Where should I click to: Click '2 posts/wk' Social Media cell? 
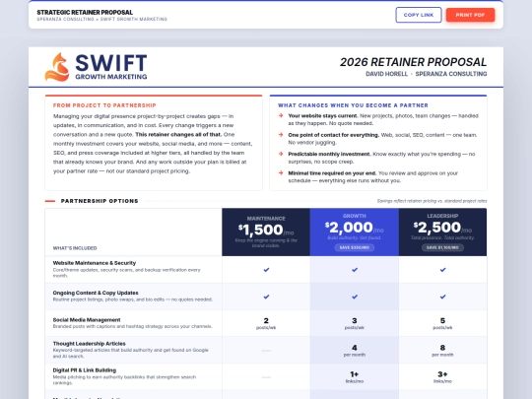tap(266, 323)
